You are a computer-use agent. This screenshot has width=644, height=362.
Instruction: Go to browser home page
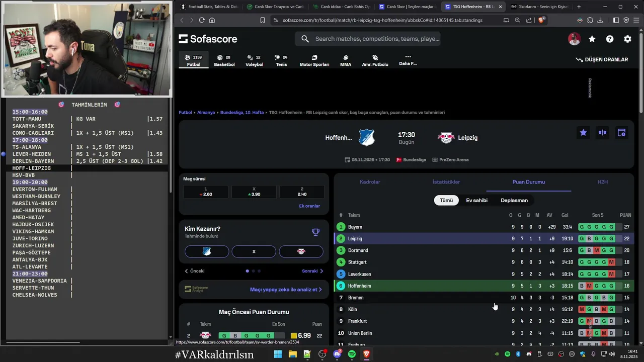click(x=212, y=20)
